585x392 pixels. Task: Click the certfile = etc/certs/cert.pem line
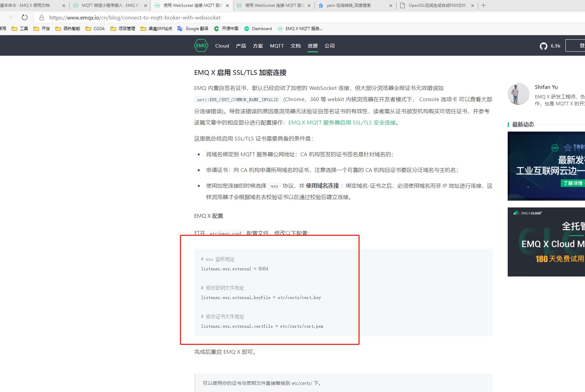[262, 326]
